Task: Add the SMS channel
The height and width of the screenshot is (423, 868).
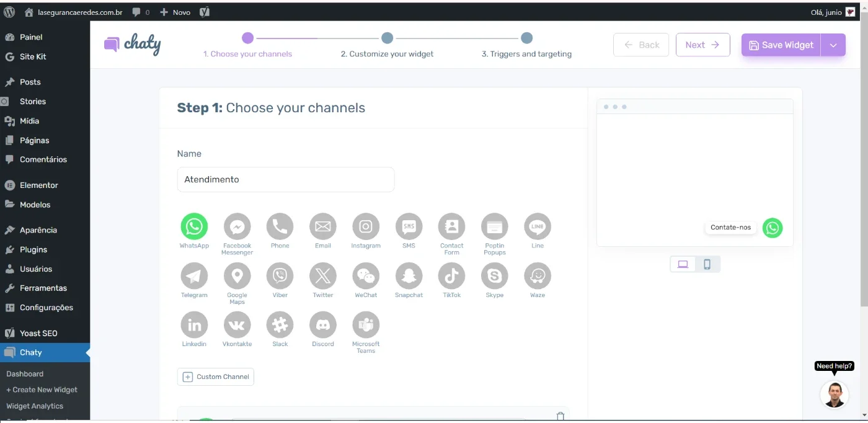Action: click(409, 226)
